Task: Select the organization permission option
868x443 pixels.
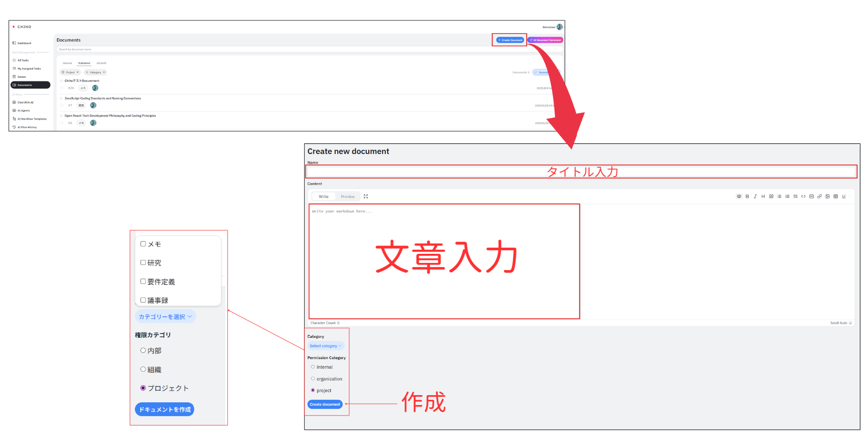Action: (313, 378)
